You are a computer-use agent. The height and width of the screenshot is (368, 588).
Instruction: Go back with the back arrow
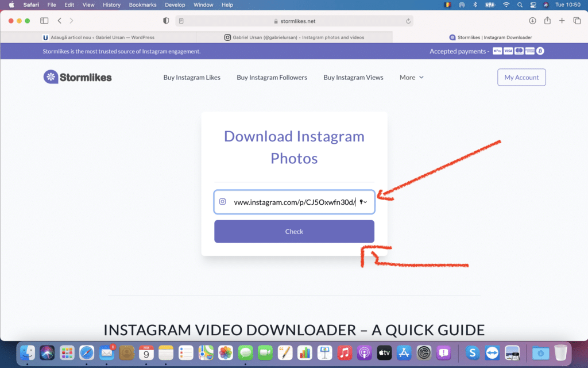point(60,21)
